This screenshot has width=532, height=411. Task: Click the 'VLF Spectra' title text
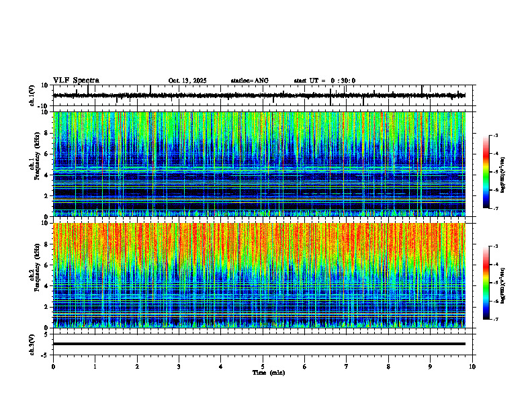tap(76, 81)
